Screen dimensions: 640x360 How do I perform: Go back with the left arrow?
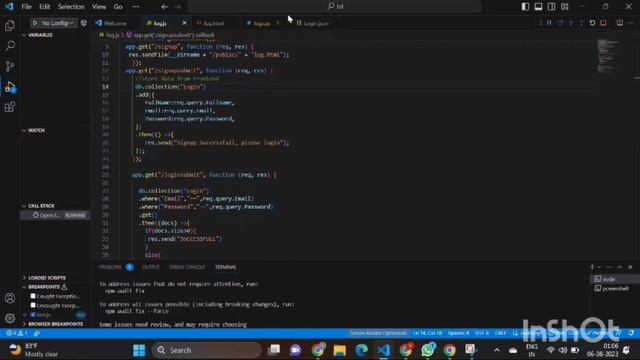pos(164,7)
